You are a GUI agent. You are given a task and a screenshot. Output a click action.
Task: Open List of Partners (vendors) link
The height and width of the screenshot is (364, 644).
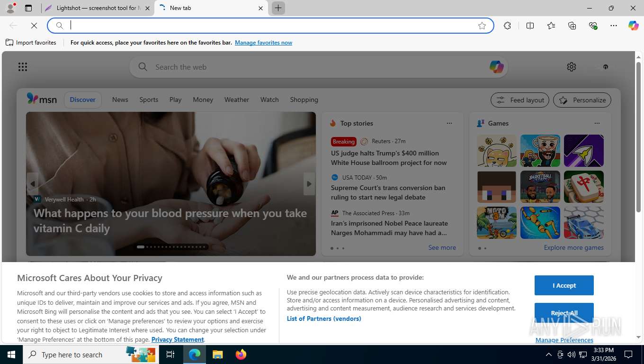pyautogui.click(x=324, y=318)
